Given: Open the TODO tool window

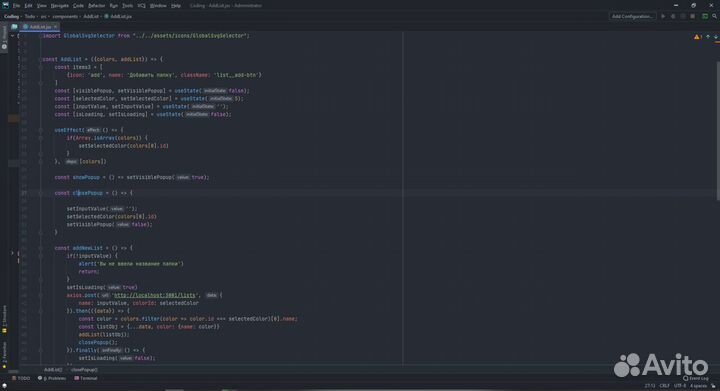Looking at the screenshot, I should pyautogui.click(x=21, y=378).
